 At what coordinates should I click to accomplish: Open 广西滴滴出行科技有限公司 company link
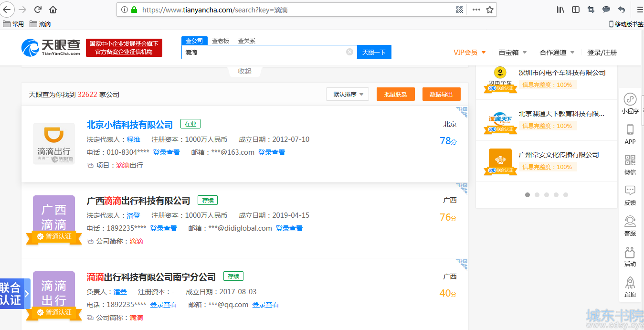tap(138, 201)
